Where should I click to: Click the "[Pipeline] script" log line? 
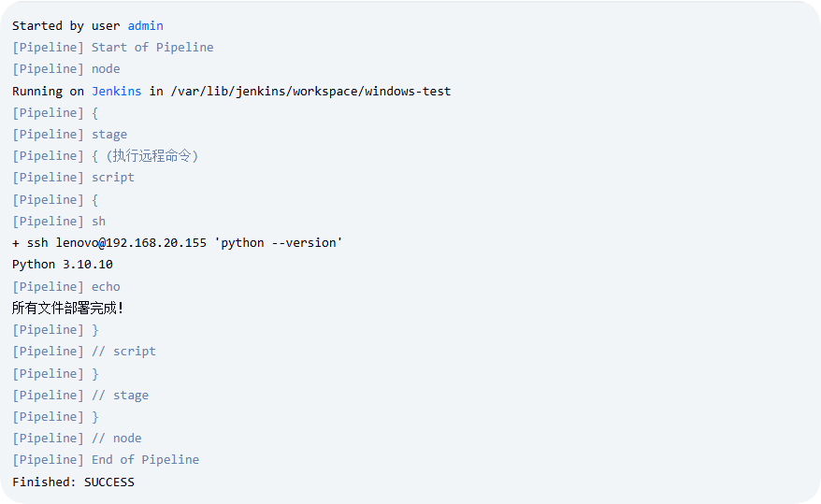(x=73, y=178)
